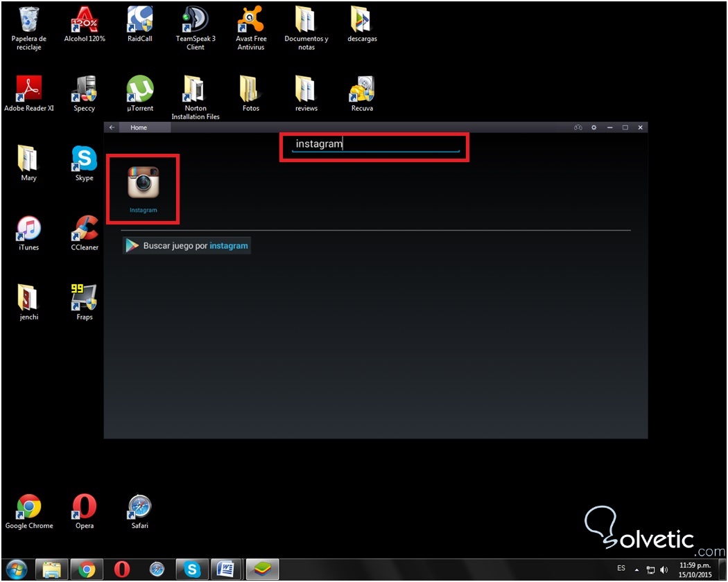
Task: Switch to BlueStacks taskbar button
Action: (262, 569)
